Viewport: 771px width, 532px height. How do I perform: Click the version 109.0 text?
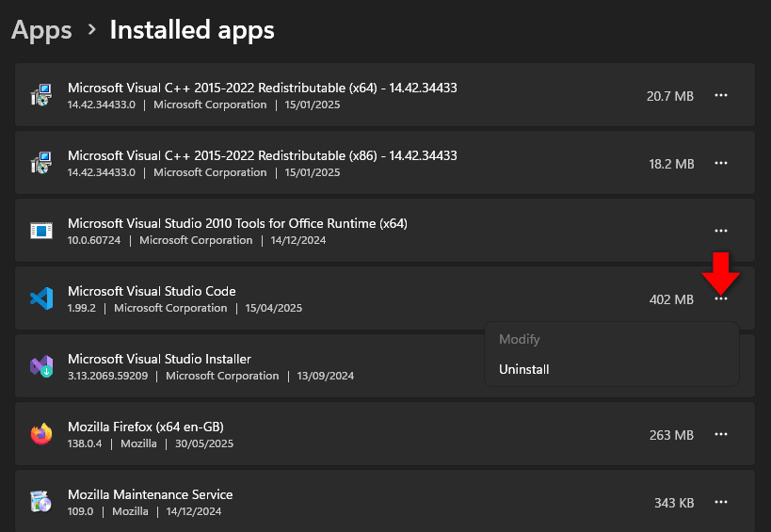pyautogui.click(x=80, y=511)
